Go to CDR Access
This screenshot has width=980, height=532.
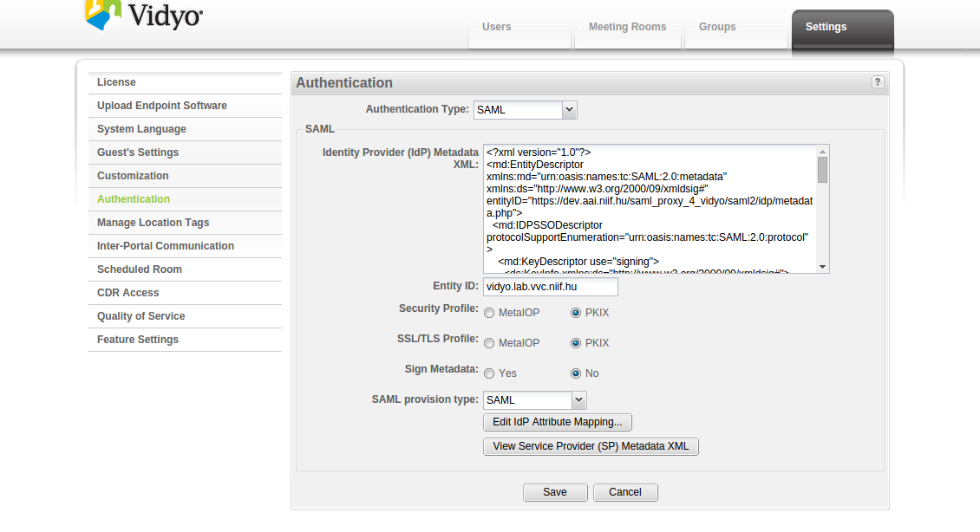pyautogui.click(x=185, y=293)
